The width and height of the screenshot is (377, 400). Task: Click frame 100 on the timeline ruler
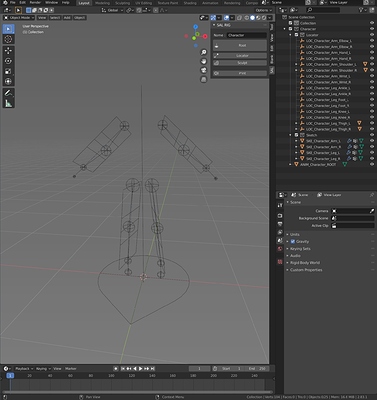coord(111,376)
